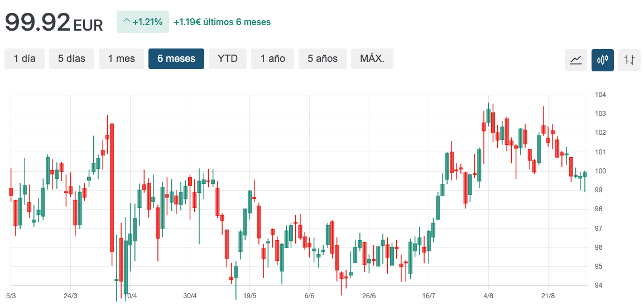Switch to YTD range
The image size is (644, 306).
pyautogui.click(x=228, y=59)
